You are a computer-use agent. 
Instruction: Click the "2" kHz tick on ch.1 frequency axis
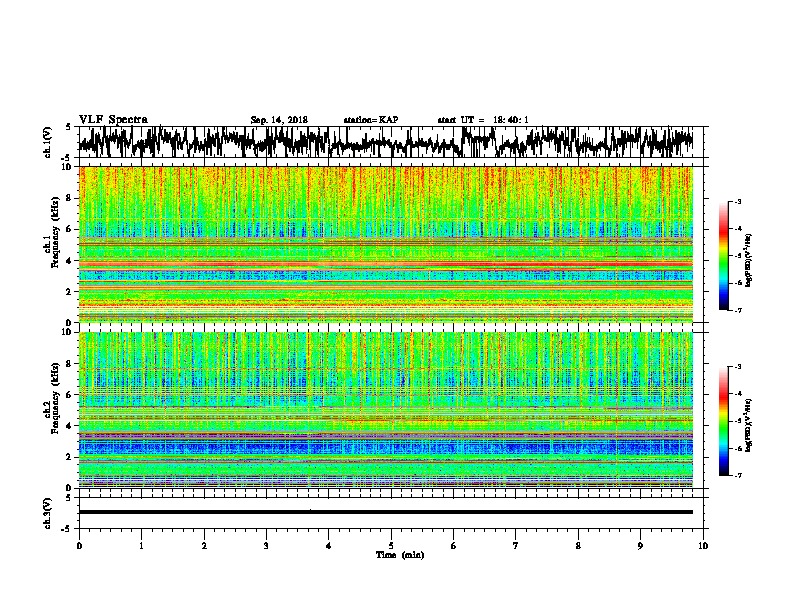click(70, 292)
